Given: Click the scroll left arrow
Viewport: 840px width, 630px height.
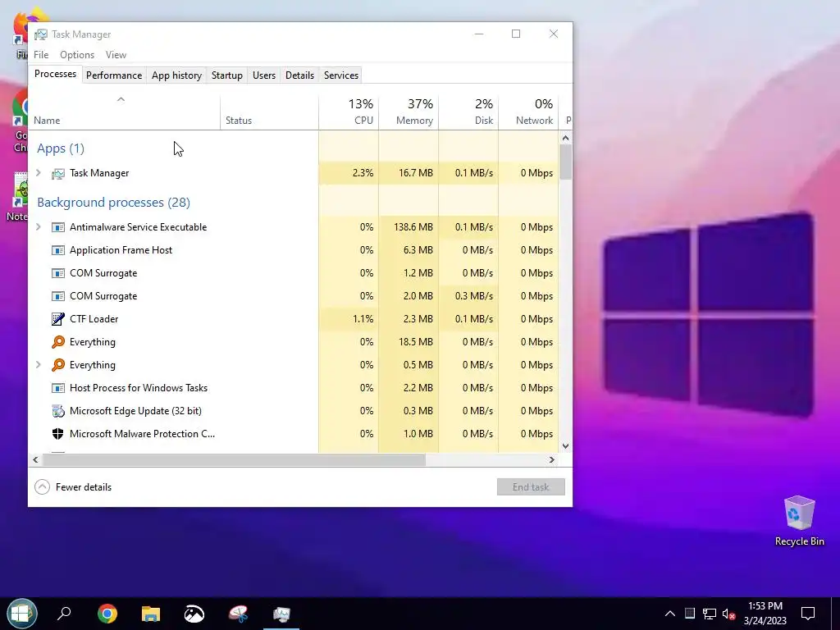Looking at the screenshot, I should click(x=35, y=459).
